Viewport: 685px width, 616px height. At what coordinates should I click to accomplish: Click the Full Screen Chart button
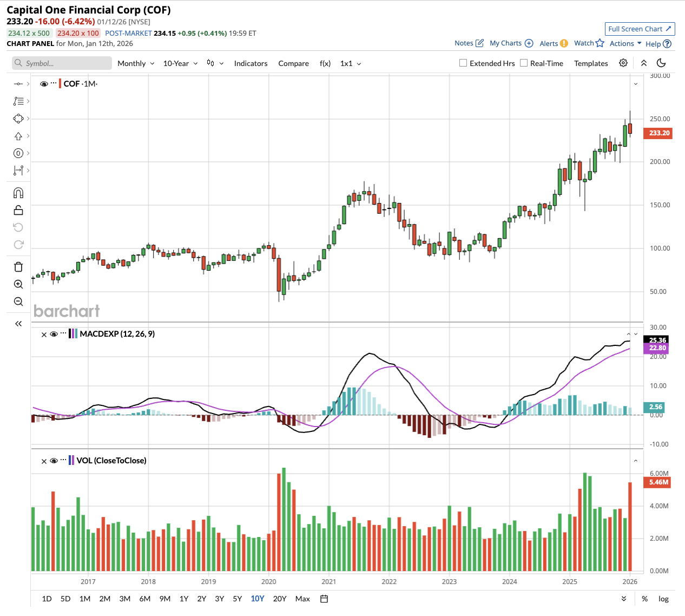640,29
